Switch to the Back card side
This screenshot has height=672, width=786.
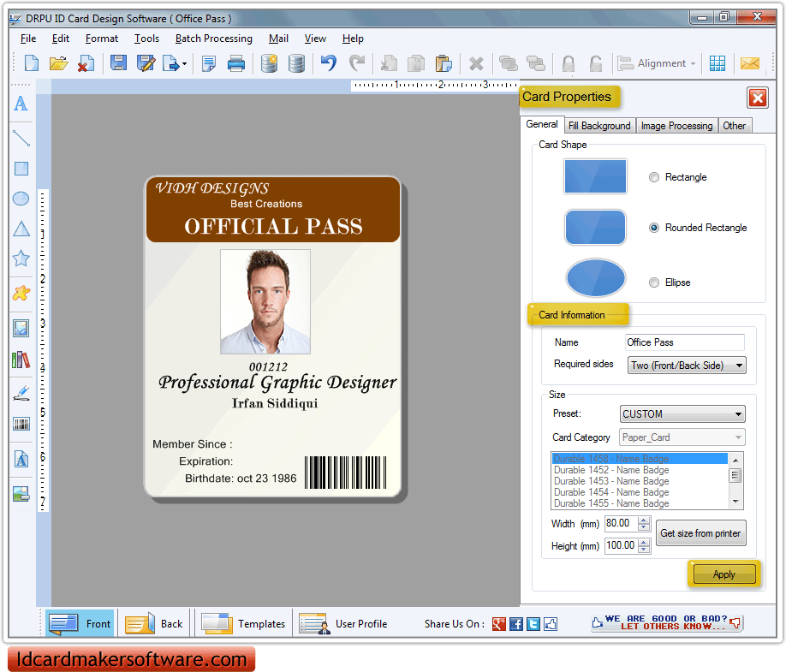154,624
